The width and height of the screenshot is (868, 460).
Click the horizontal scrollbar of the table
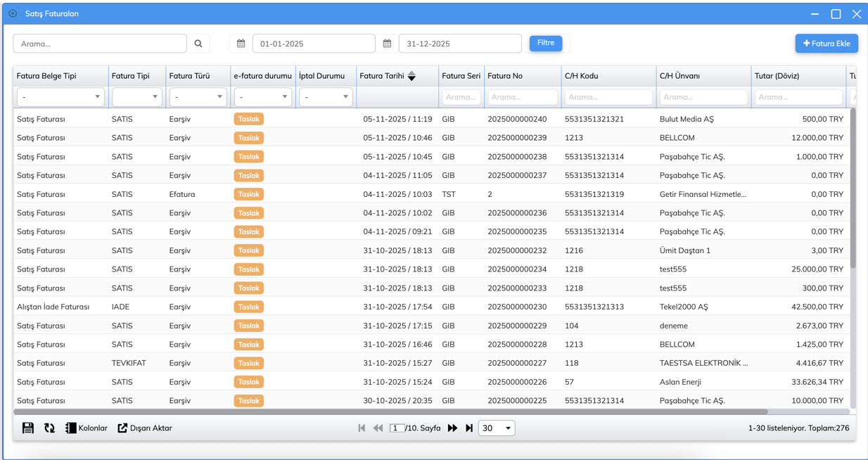(x=390, y=412)
